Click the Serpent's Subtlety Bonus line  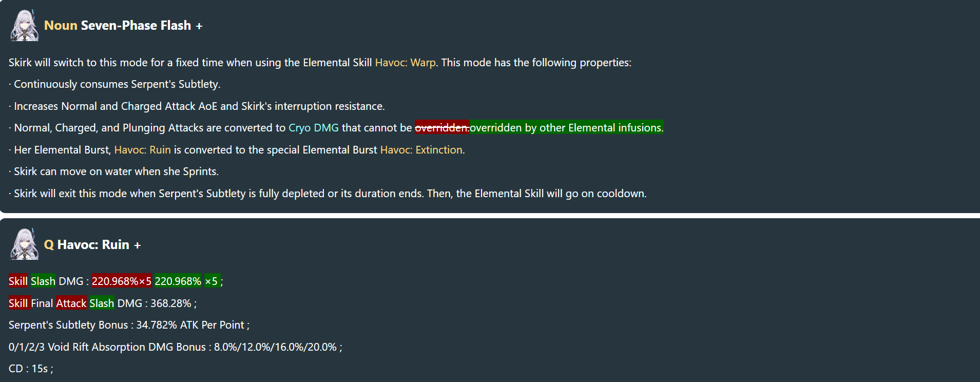click(x=129, y=325)
